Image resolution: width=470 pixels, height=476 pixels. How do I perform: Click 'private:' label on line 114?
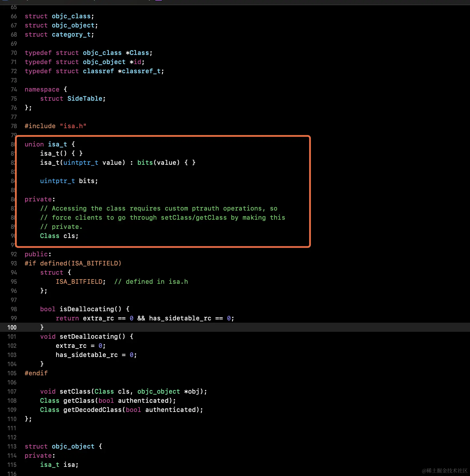click(x=40, y=456)
